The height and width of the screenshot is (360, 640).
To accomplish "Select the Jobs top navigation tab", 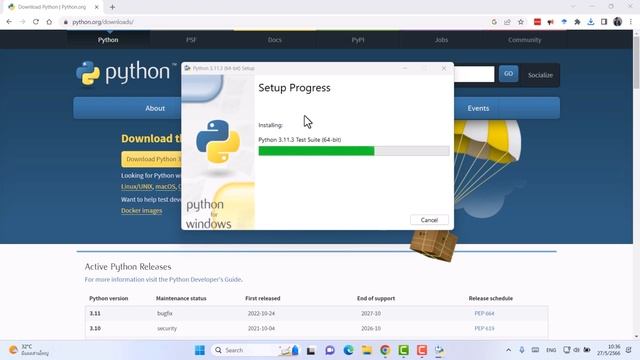I will point(441,40).
